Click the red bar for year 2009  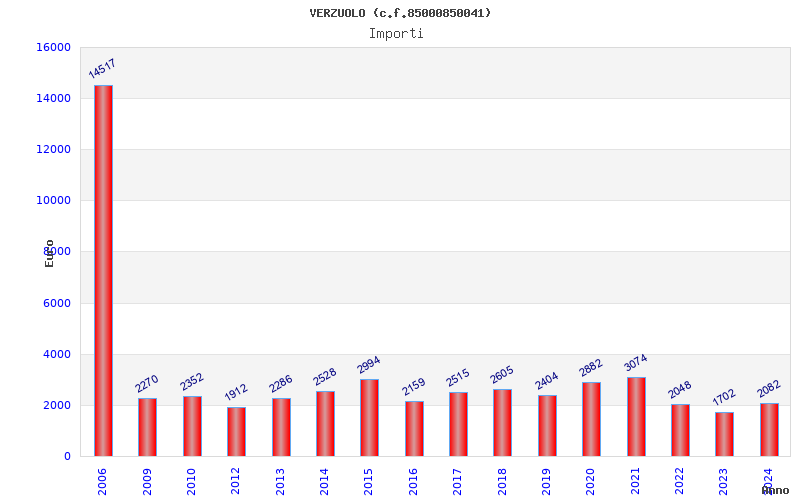point(147,428)
